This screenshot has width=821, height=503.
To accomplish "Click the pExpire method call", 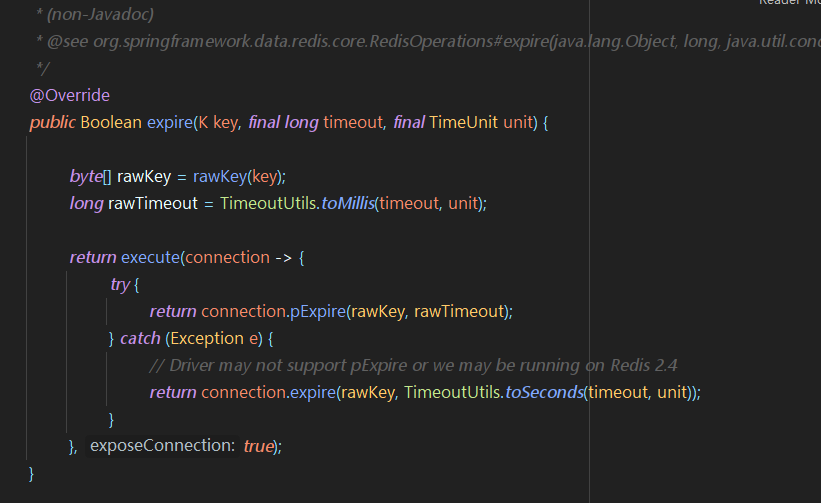I will click(318, 311).
